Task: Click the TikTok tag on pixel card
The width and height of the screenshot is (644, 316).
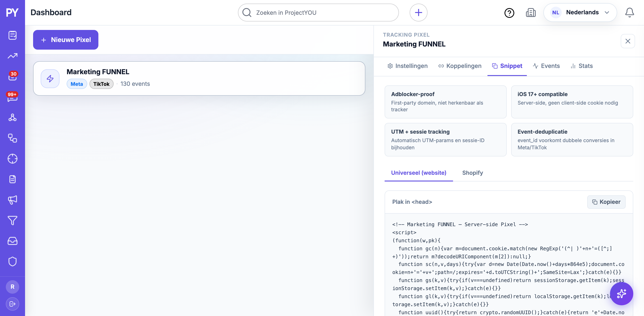Action: [x=101, y=84]
